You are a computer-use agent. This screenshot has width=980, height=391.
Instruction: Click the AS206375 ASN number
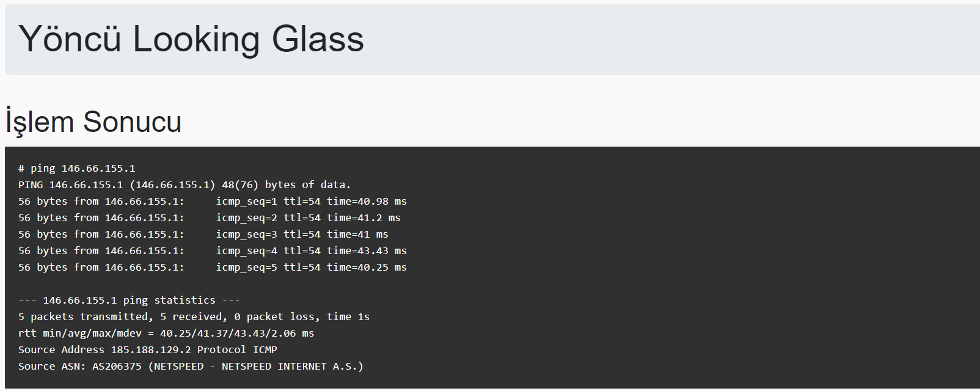tap(117, 366)
